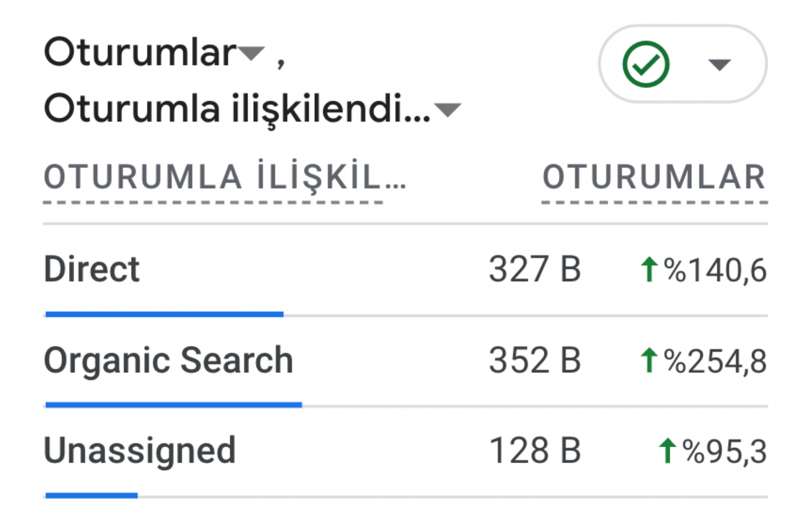This screenshot has width=812, height=508.
Task: Click the green checkmark status icon
Action: (x=646, y=64)
